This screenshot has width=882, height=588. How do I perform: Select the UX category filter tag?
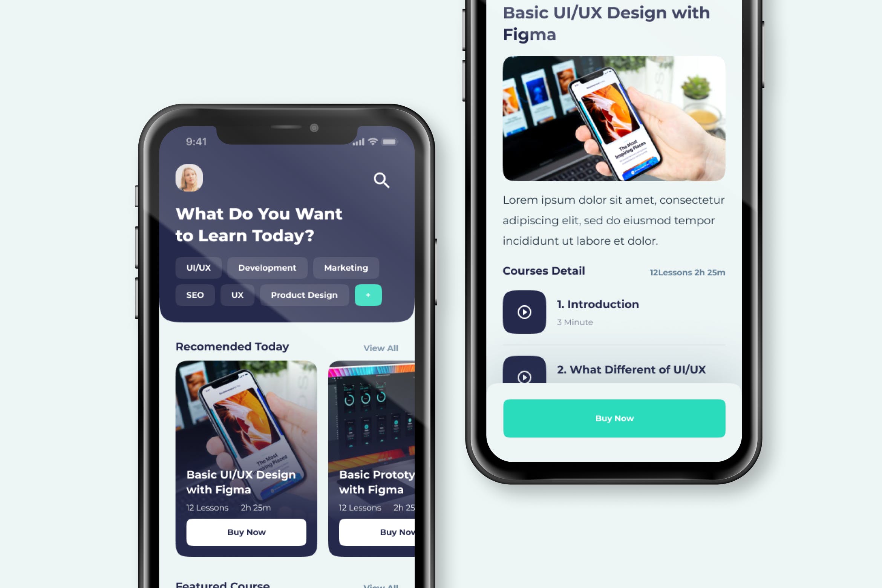point(237,295)
